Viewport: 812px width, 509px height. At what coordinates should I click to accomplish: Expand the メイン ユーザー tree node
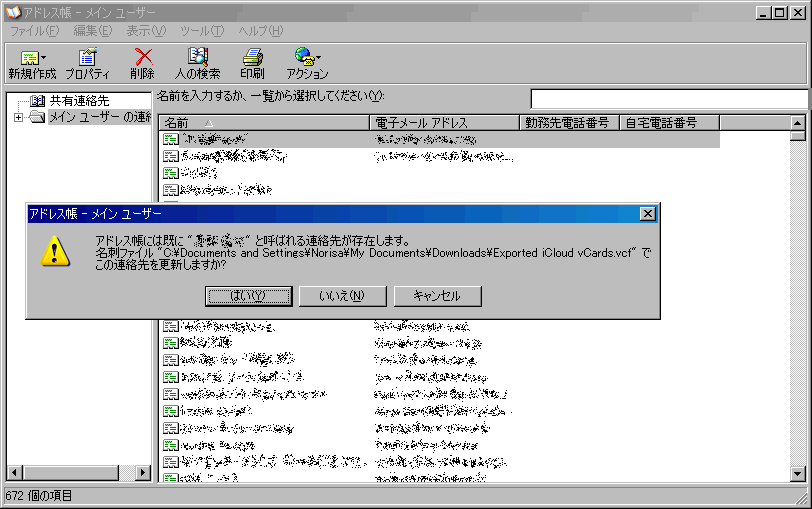pos(18,118)
